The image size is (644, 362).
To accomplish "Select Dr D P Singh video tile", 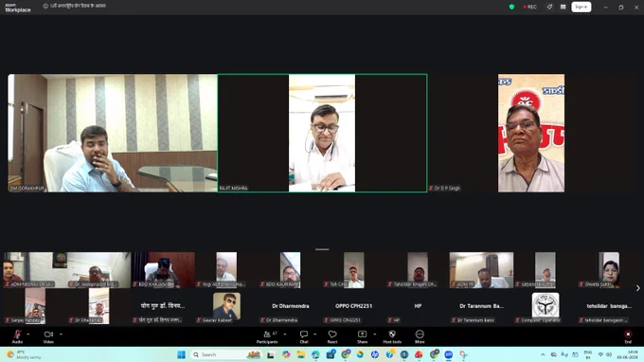I will pos(532,133).
